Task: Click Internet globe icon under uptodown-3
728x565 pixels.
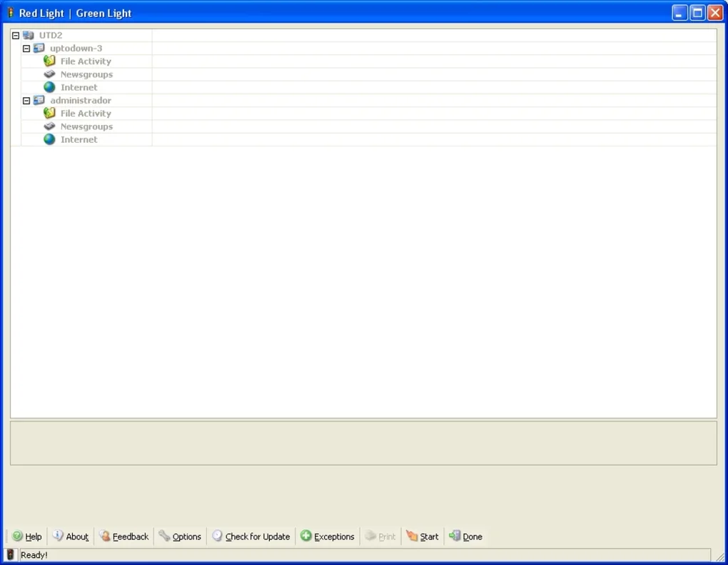Action: click(x=49, y=87)
